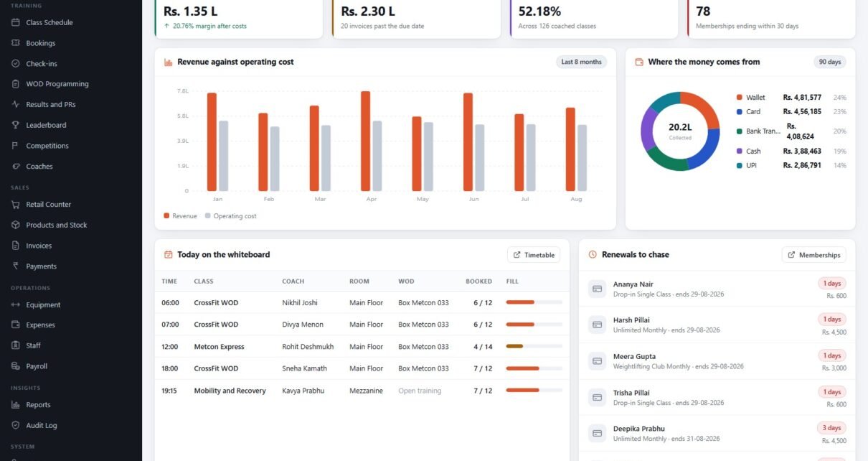Open the Retail Counter cart icon
This screenshot has width=868, height=461.
(16, 205)
